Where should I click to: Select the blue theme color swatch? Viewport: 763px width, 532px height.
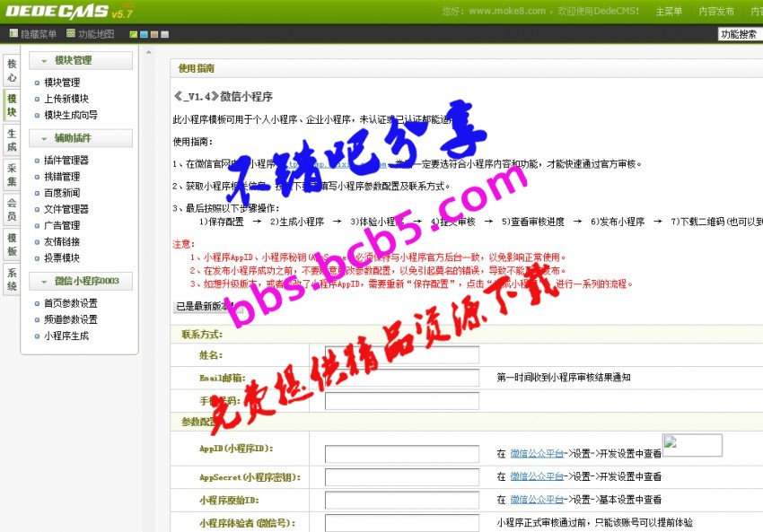(x=144, y=34)
